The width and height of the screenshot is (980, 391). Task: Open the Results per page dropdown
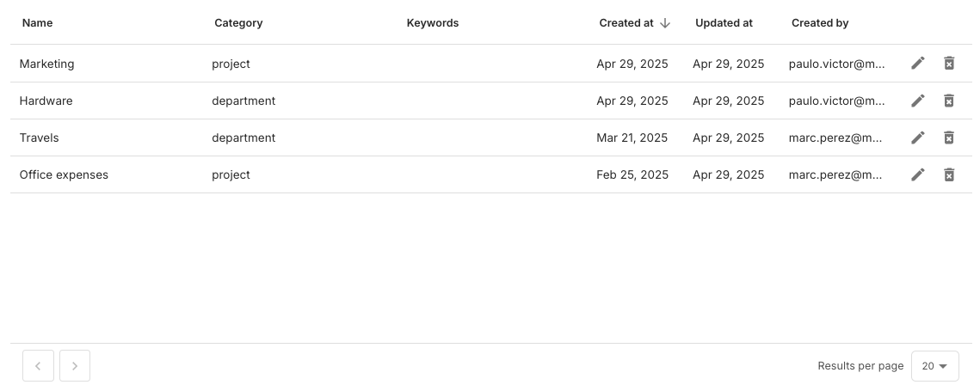click(x=934, y=366)
